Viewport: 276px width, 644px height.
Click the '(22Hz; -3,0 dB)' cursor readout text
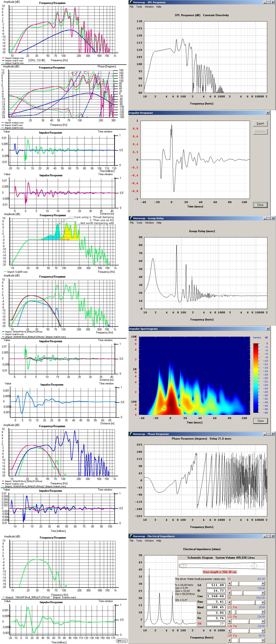(x=37, y=60)
